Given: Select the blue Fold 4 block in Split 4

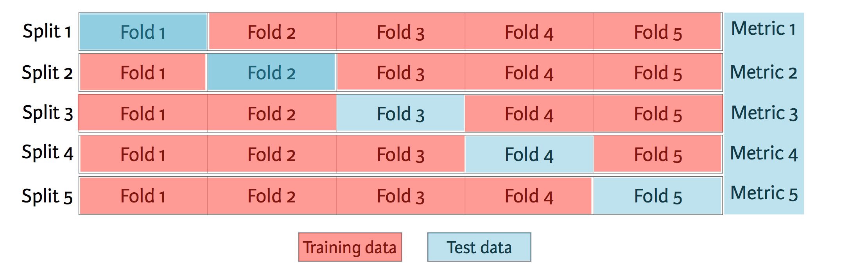Looking at the screenshot, I should [x=529, y=154].
